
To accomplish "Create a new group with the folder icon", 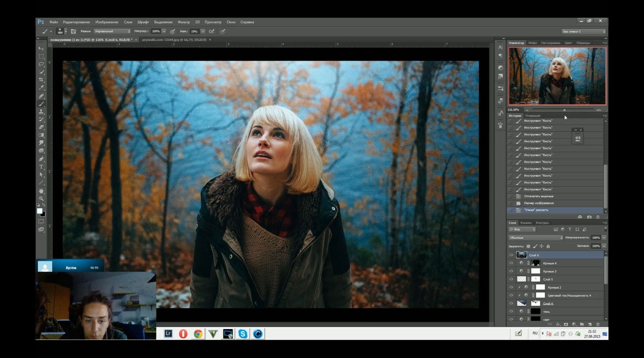I will coord(582,324).
